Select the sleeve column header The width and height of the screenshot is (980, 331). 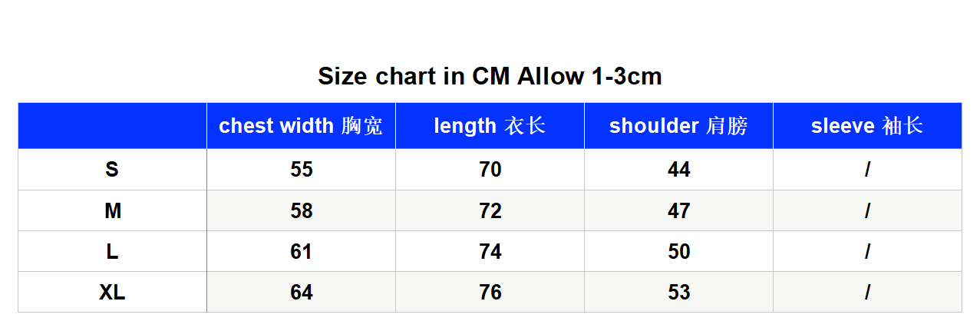coord(867,126)
